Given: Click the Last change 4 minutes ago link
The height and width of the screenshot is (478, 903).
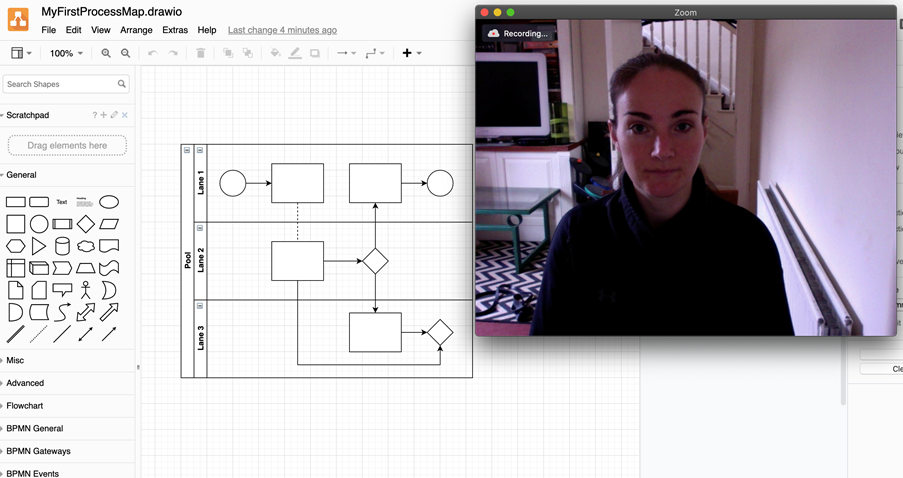Looking at the screenshot, I should 282,30.
